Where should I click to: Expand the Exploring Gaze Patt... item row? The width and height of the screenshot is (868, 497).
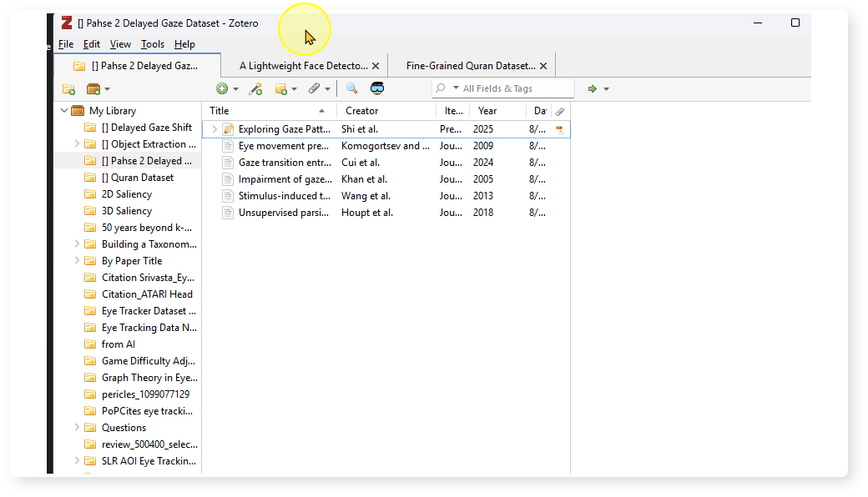click(x=214, y=129)
